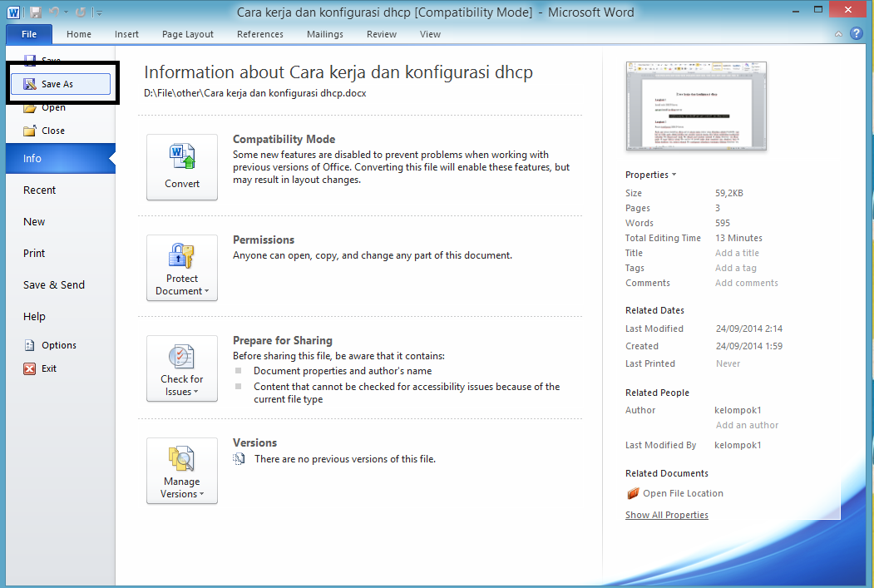This screenshot has width=874, height=588.
Task: Switch to the References tab
Action: click(259, 34)
